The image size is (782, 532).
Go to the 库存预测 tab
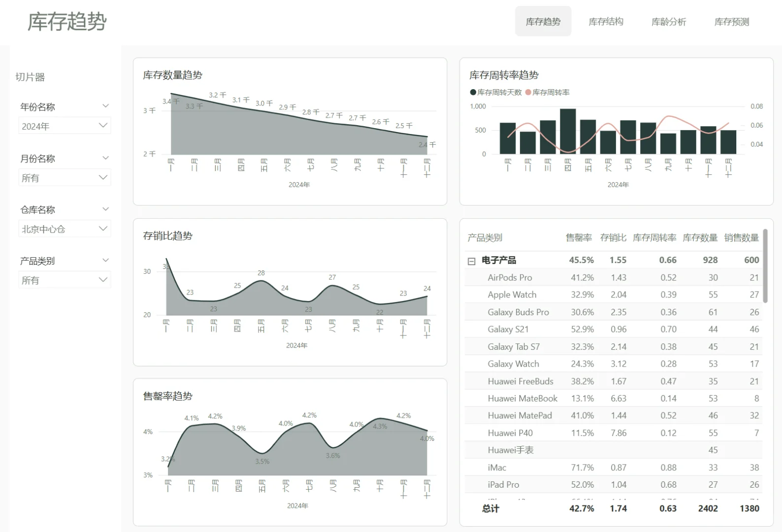click(x=732, y=22)
